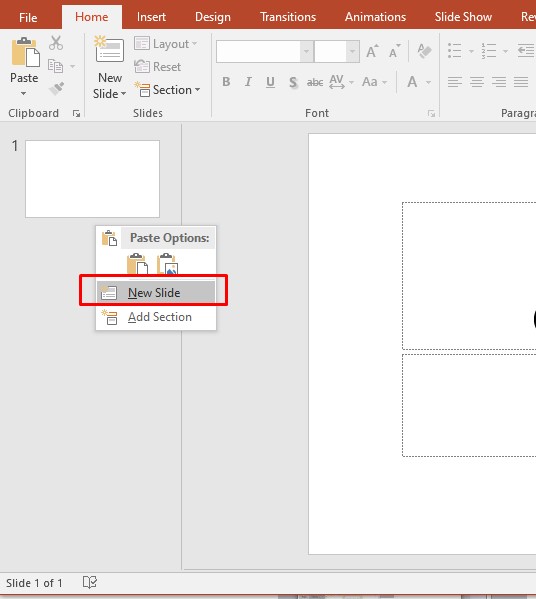This screenshot has height=599, width=536.
Task: Click the Paste clipboard icon
Action: [x=25, y=52]
